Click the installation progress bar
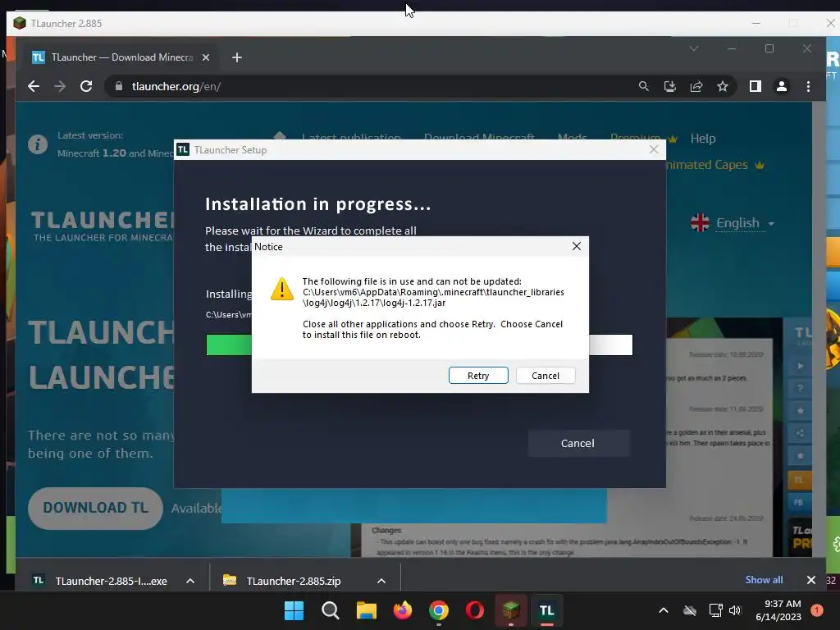 tap(419, 345)
